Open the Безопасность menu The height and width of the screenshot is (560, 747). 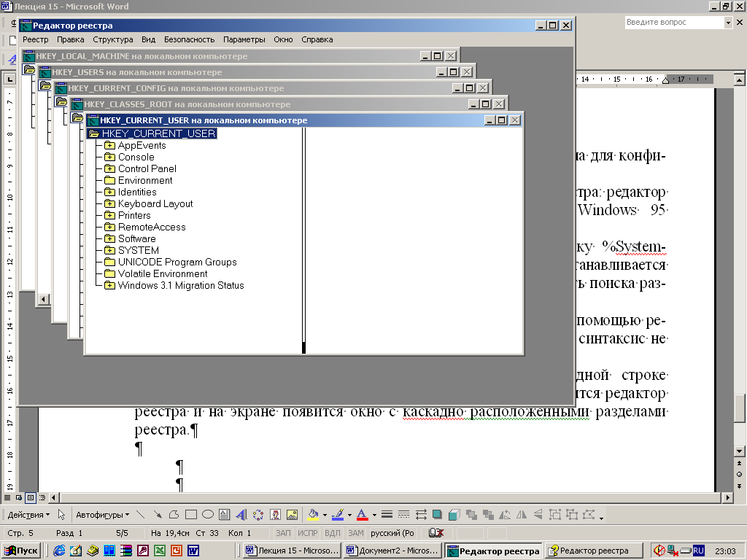tap(189, 39)
